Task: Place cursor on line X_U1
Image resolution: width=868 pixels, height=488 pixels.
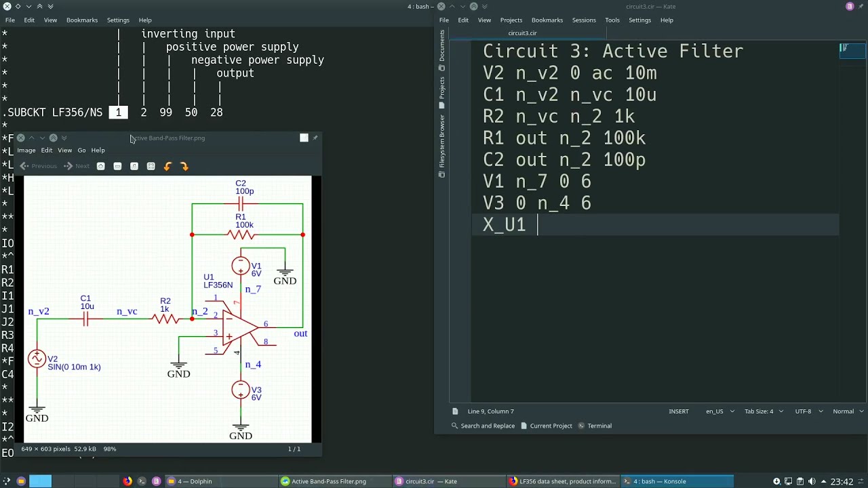Action: (x=655, y=225)
